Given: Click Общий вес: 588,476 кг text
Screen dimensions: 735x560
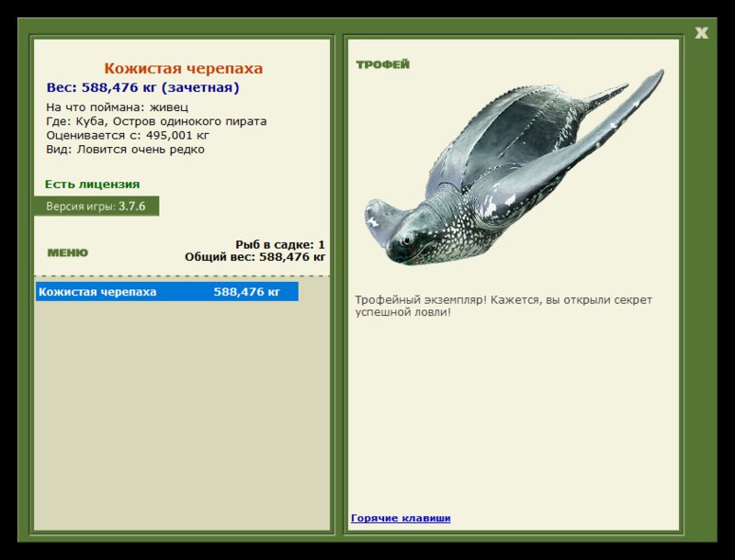Looking at the screenshot, I should [x=255, y=256].
